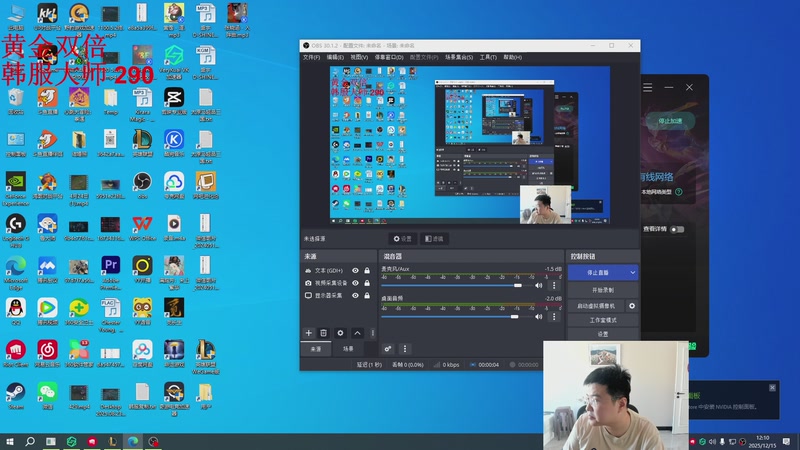
Task: Click stop acceleration button in background window
Action: coord(670,121)
